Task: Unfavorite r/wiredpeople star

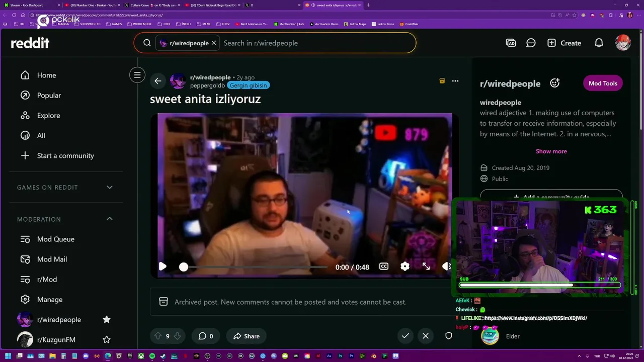Action: 107,320
